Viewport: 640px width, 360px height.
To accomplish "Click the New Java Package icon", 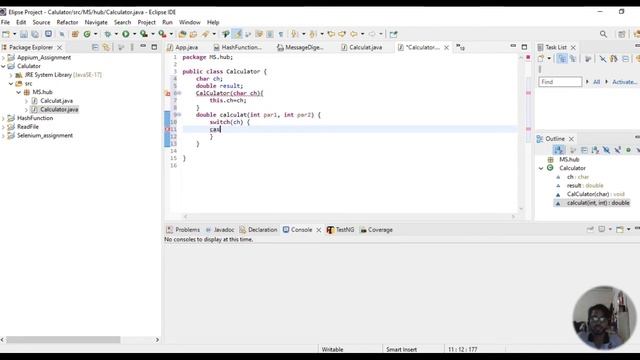I will 75,34.
